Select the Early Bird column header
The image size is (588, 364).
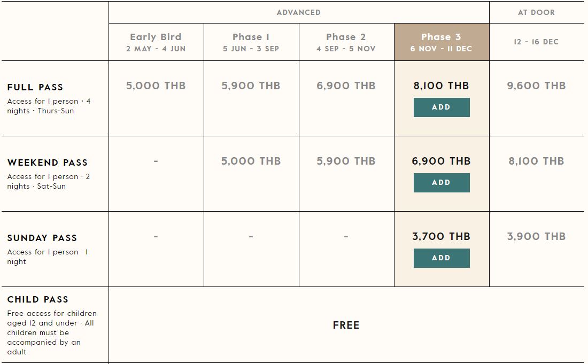[156, 42]
